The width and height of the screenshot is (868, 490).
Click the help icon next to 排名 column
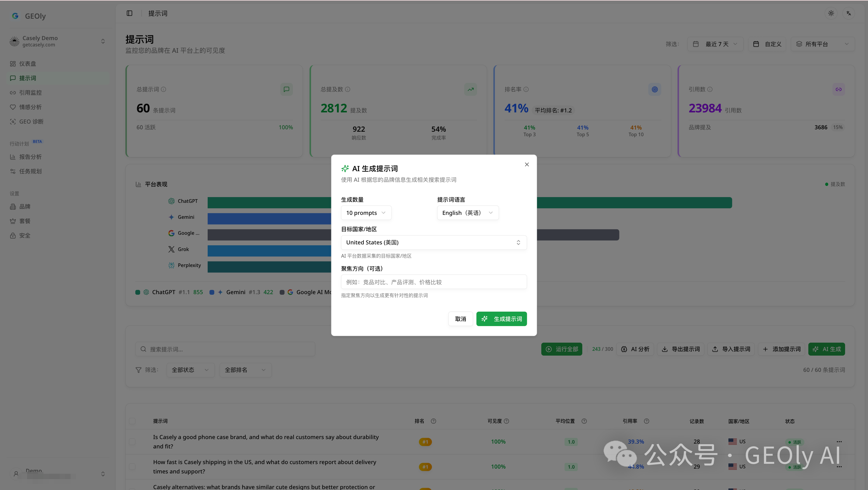pyautogui.click(x=433, y=421)
